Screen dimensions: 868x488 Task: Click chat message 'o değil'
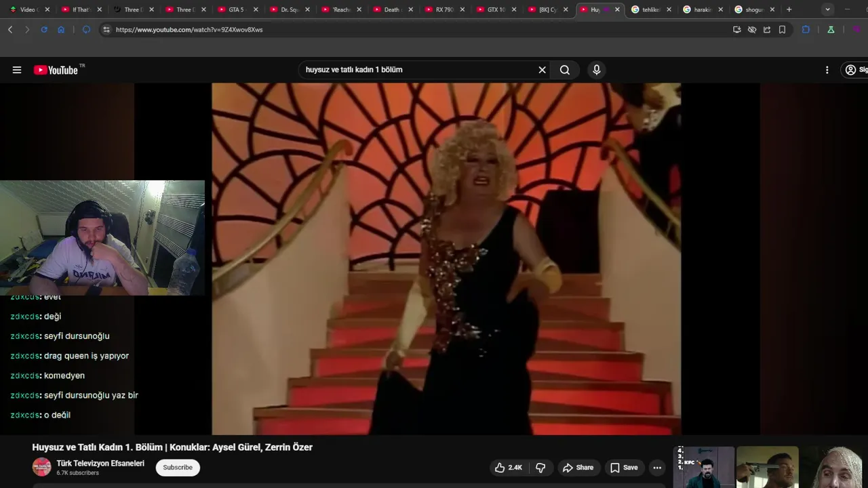[57, 415]
